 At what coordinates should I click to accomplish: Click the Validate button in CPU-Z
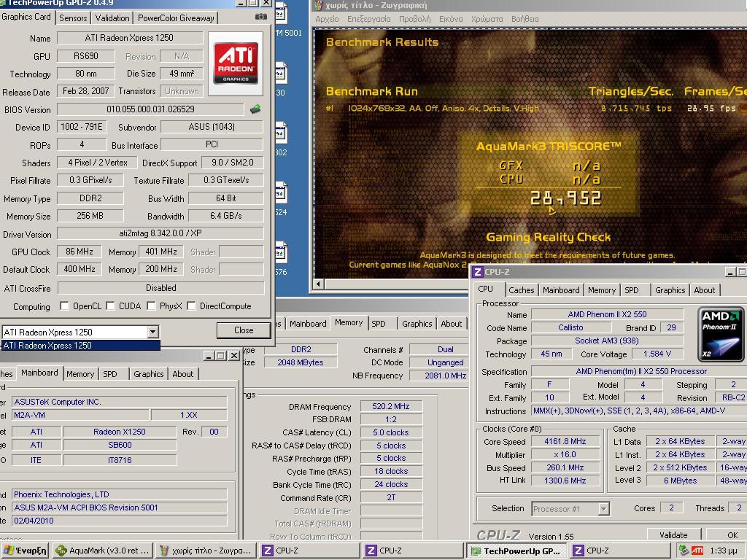click(x=673, y=534)
